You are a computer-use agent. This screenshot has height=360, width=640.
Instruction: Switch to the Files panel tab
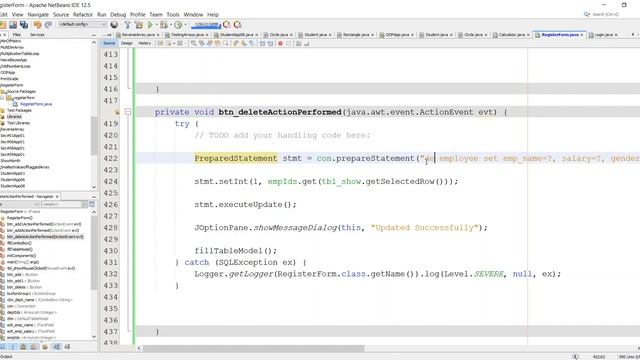coord(17,35)
